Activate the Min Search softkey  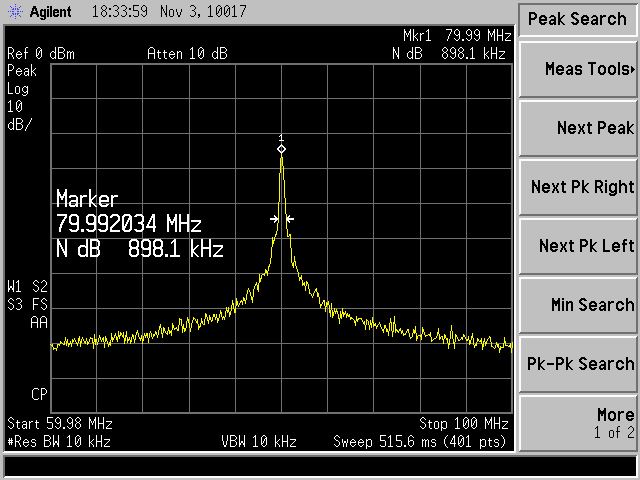[x=578, y=305]
